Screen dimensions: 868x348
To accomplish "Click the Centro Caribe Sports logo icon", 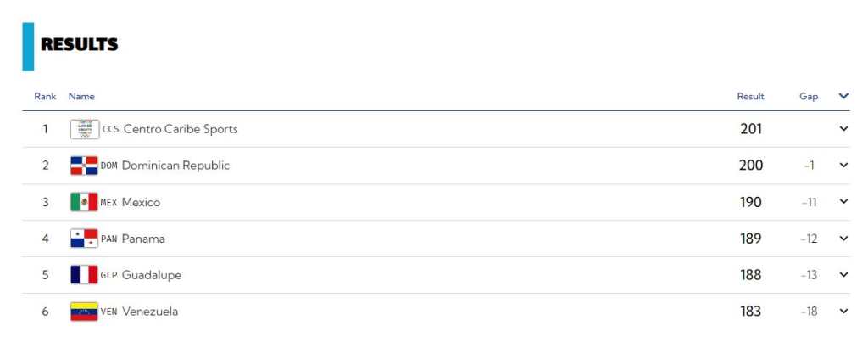I will pos(84,129).
